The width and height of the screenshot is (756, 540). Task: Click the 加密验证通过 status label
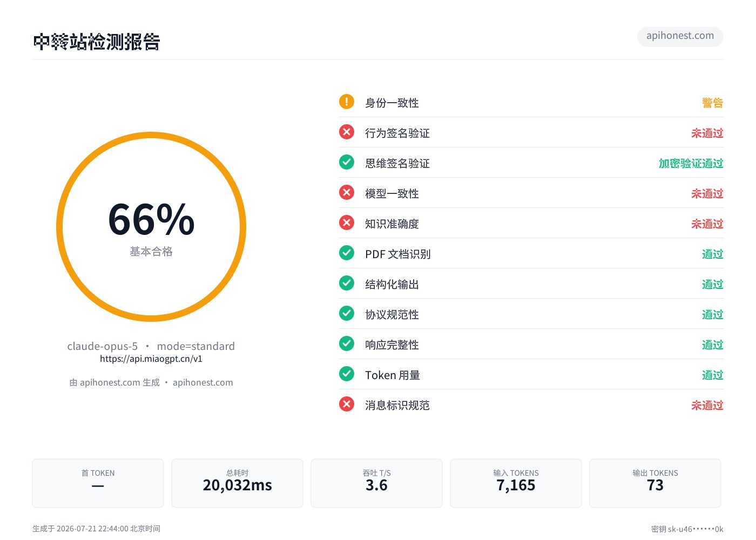pos(691,164)
